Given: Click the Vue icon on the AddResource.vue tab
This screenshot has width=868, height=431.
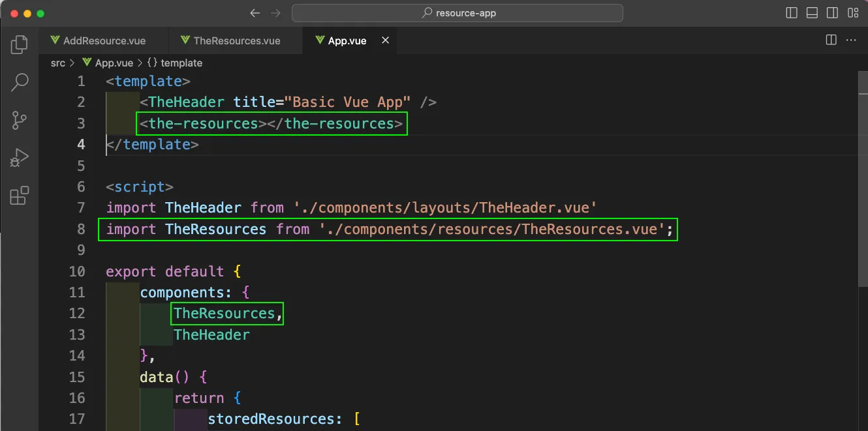Looking at the screenshot, I should pos(55,40).
